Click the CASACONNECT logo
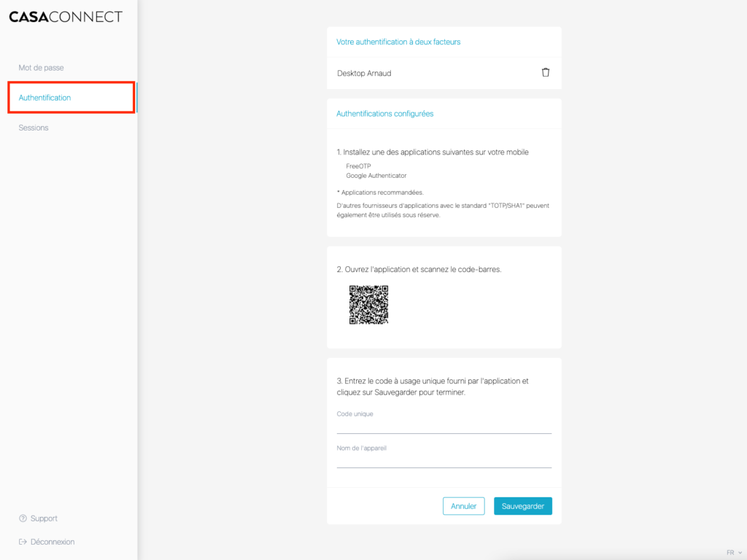The image size is (747, 560). (x=66, y=17)
